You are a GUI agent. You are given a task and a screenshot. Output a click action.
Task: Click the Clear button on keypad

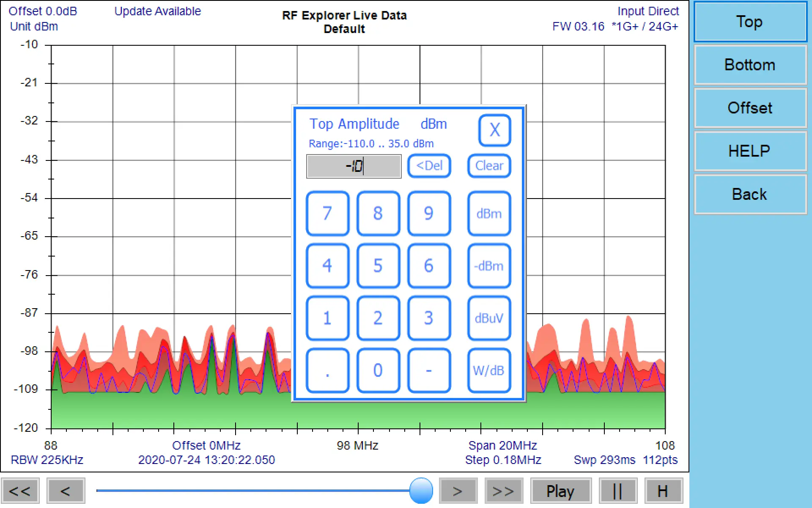tap(489, 166)
